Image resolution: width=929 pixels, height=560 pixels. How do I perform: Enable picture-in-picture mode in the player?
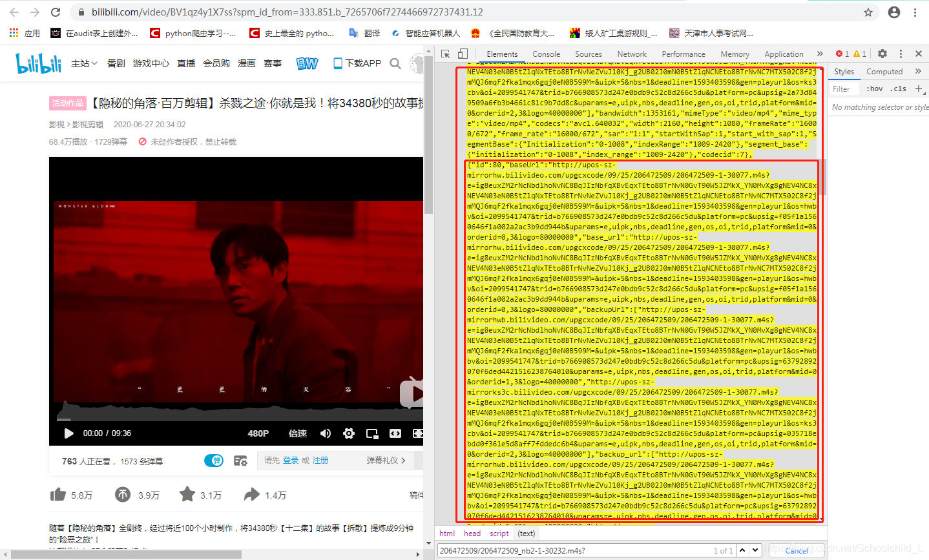[x=372, y=433]
